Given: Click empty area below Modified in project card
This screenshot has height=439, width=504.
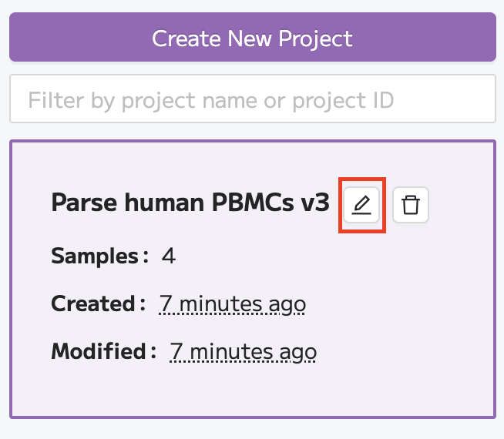Looking at the screenshot, I should coord(253,390).
